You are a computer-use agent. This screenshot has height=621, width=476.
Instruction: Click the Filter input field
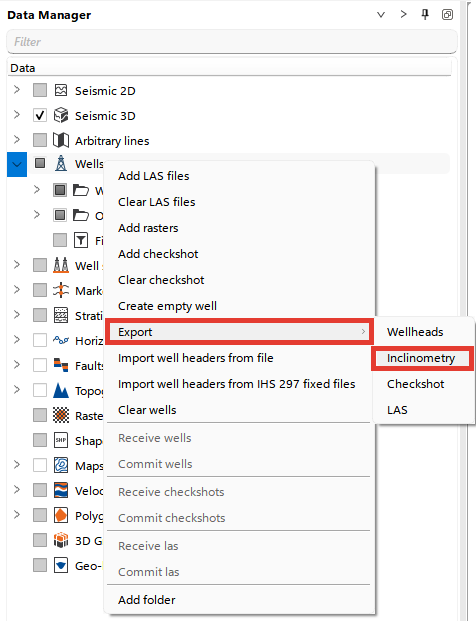tap(232, 42)
